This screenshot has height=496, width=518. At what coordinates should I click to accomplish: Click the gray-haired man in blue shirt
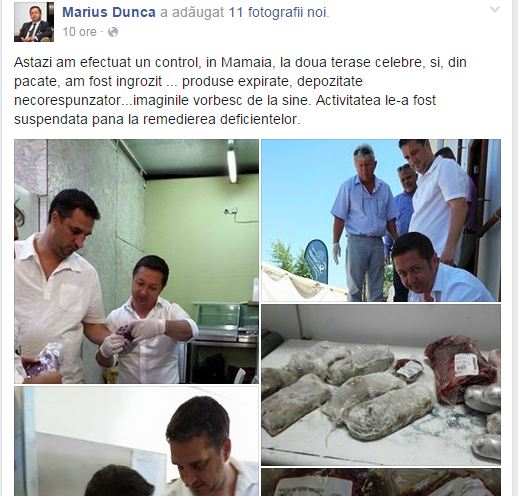363,223
